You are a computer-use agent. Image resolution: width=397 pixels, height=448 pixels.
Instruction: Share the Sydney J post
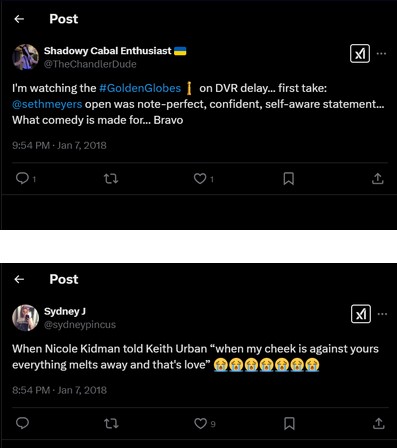[378, 423]
